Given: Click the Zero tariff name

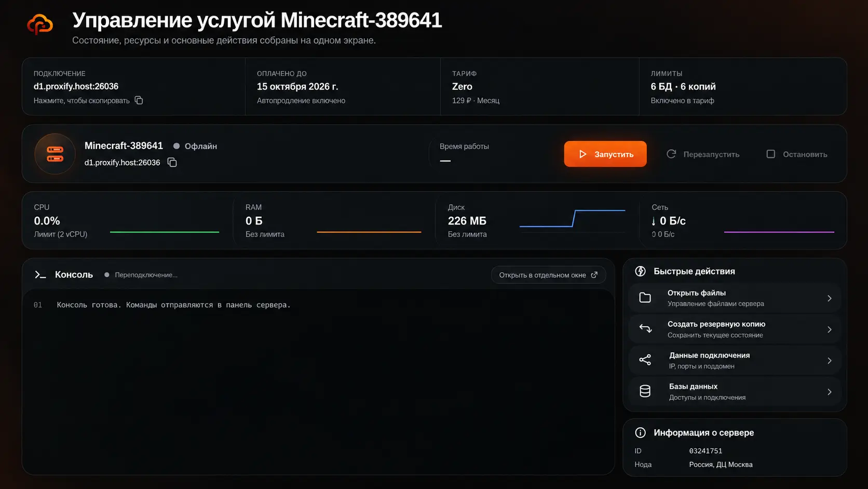Looking at the screenshot, I should (462, 86).
